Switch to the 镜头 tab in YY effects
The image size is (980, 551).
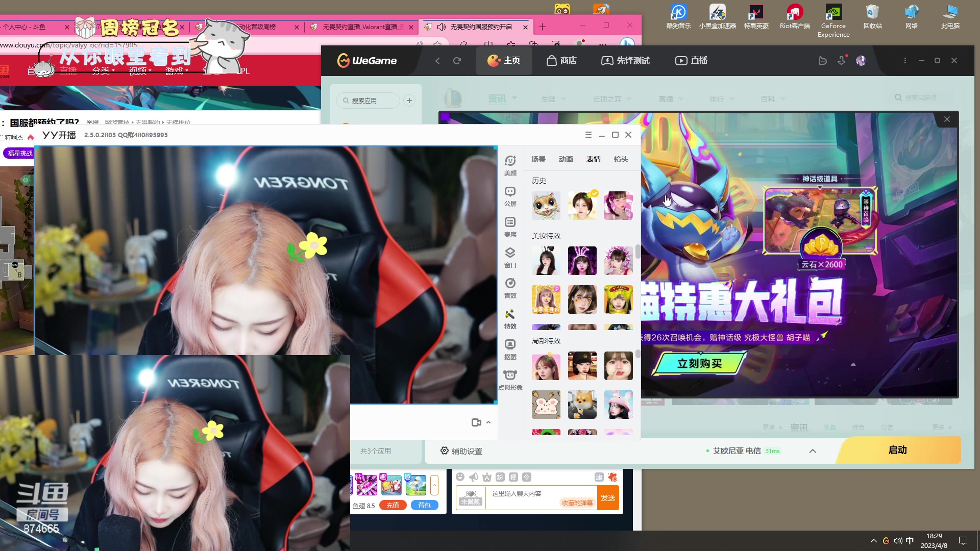[x=621, y=159]
